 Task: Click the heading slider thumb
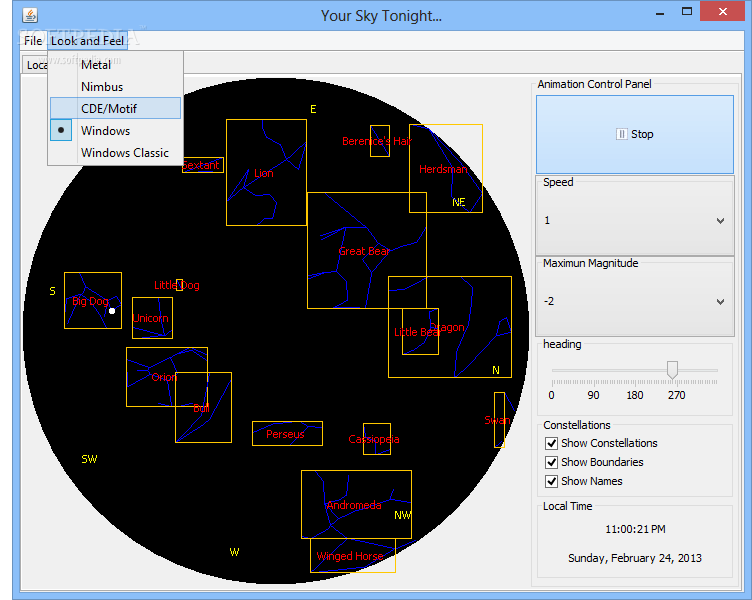pyautogui.click(x=672, y=370)
